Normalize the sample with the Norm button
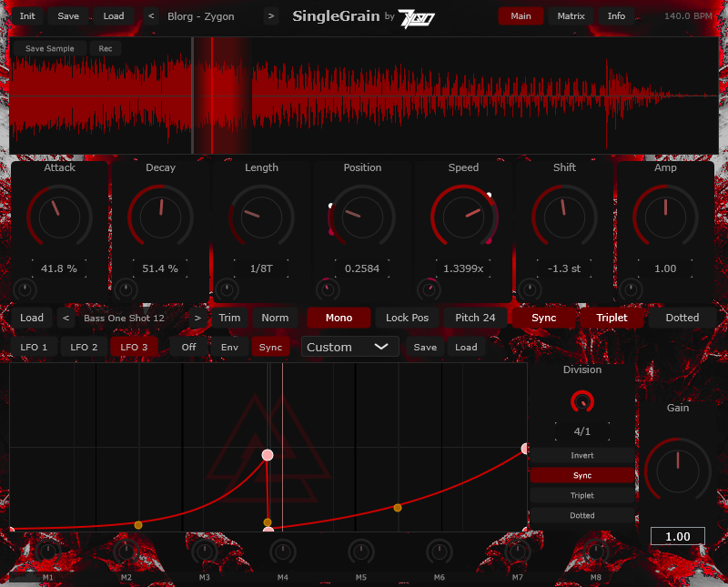The height and width of the screenshot is (587, 728). coord(276,318)
